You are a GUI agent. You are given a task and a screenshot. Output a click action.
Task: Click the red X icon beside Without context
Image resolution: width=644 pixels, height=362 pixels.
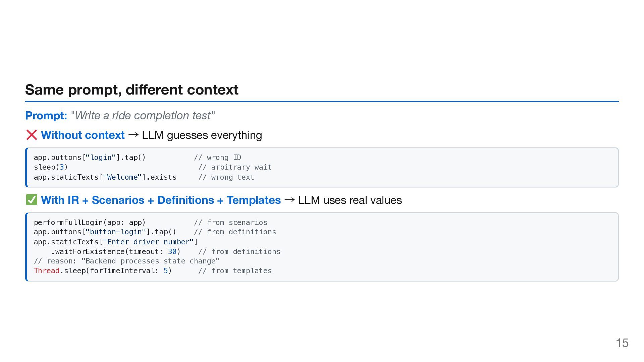pos(32,135)
